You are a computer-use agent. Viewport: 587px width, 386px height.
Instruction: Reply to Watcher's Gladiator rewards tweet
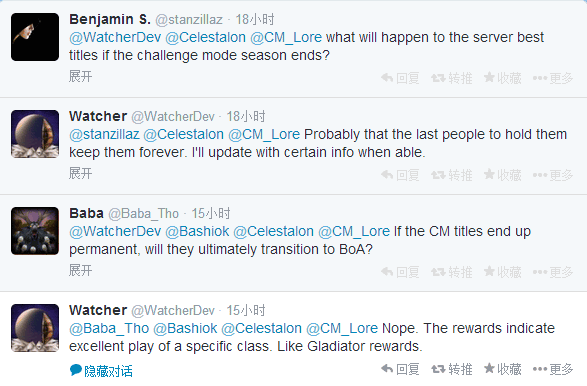(x=400, y=369)
